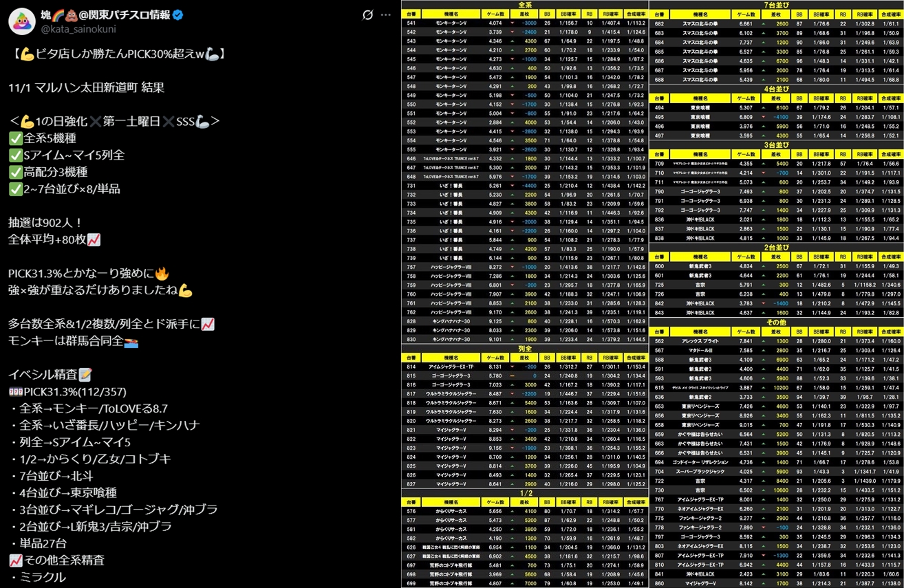Select the line '11/1 マルハン太田新道町 結果'
904x588 pixels.
(x=86, y=87)
